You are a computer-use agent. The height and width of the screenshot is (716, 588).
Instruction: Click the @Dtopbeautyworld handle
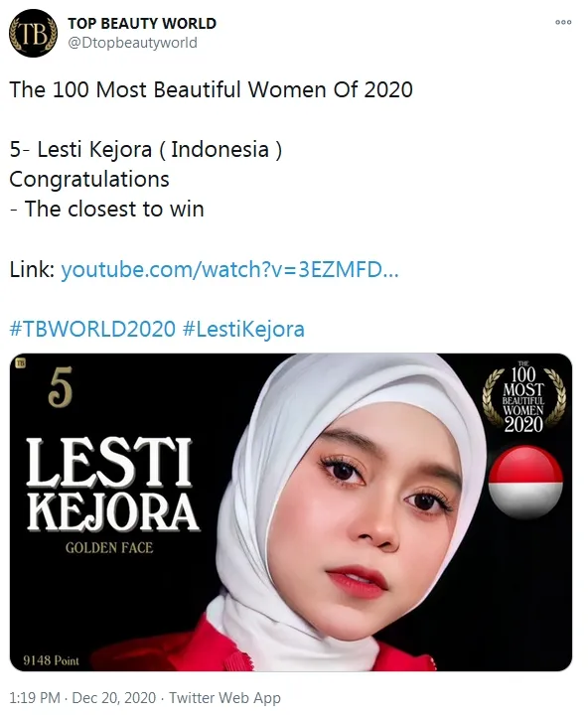click(x=132, y=43)
